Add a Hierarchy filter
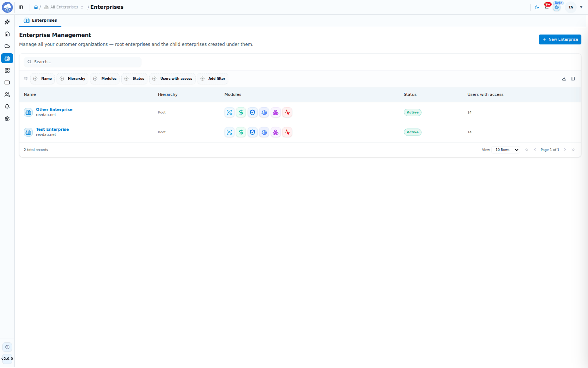 click(x=72, y=79)
